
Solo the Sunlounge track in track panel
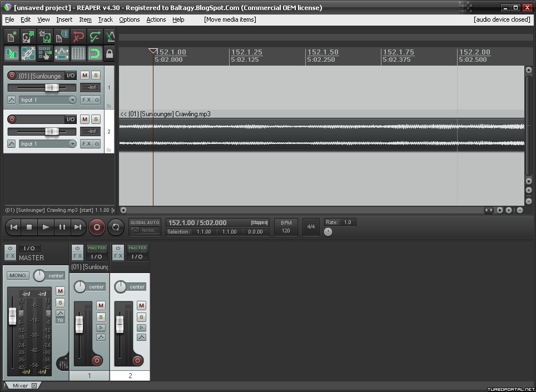96,75
